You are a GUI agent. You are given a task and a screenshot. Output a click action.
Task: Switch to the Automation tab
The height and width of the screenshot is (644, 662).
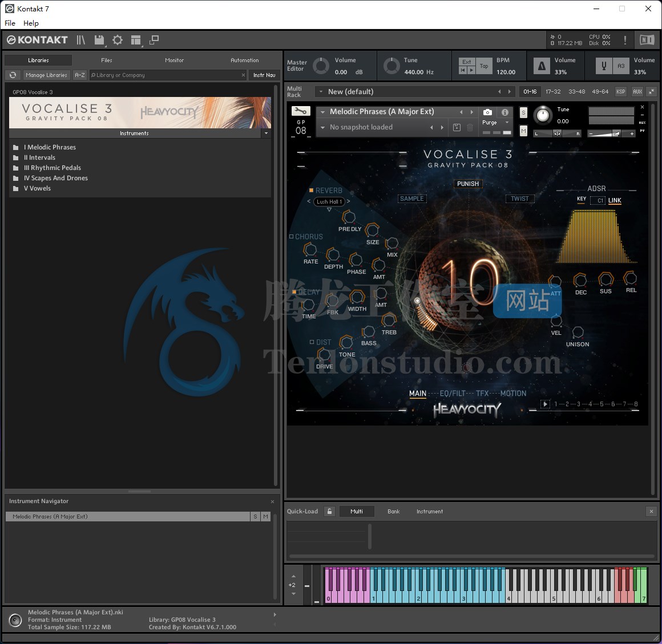(x=245, y=60)
